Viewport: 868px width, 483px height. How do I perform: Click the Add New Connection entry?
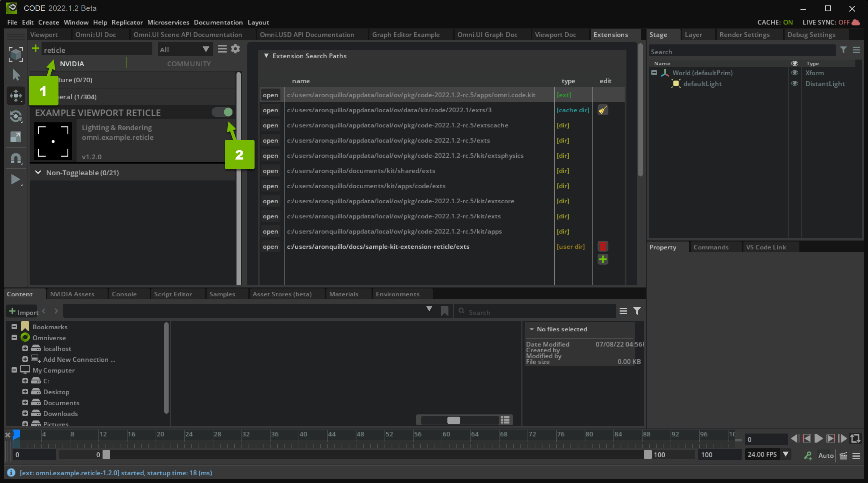point(79,360)
